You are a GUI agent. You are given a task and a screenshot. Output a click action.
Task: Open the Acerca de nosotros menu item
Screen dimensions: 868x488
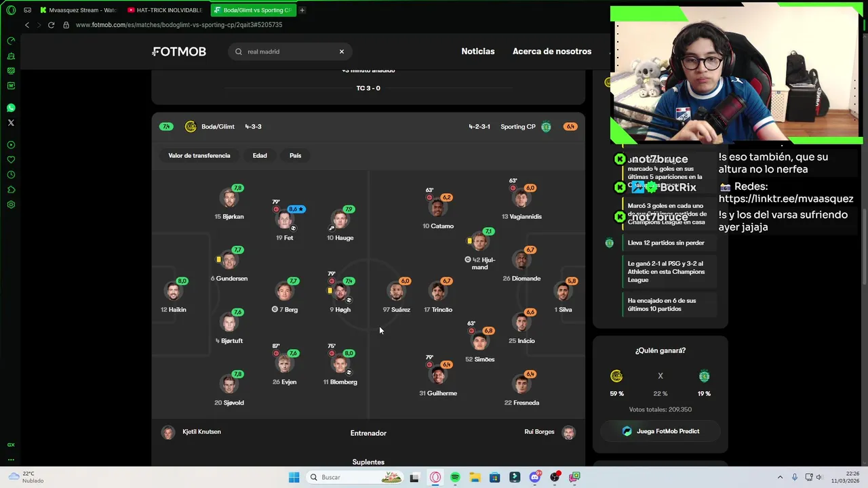(552, 52)
